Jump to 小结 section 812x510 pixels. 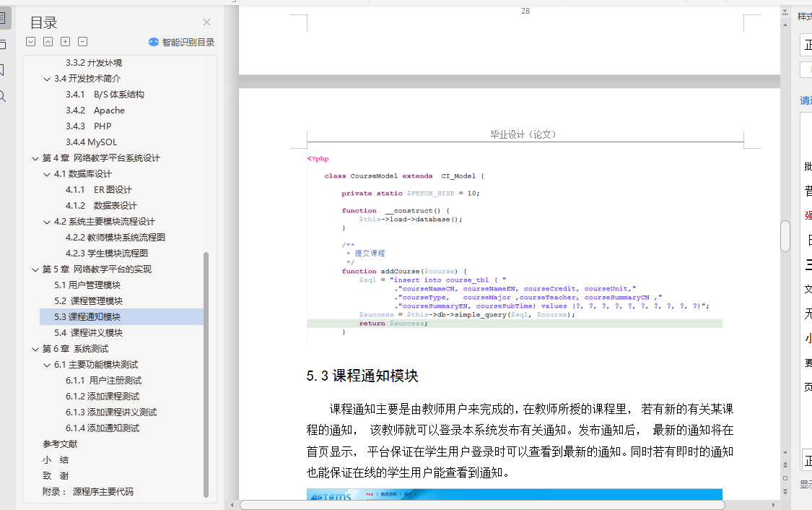[x=56, y=459]
